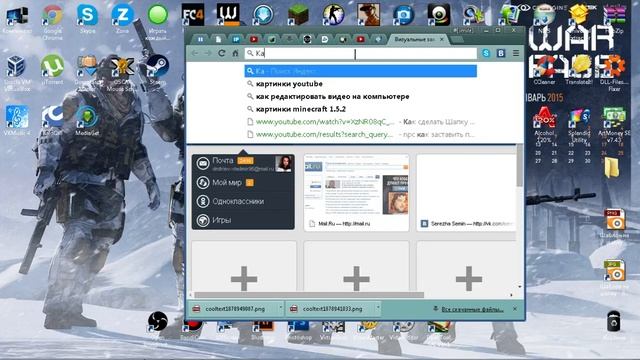Click the browser Back arrow
The width and height of the screenshot is (640, 360).
click(x=195, y=53)
